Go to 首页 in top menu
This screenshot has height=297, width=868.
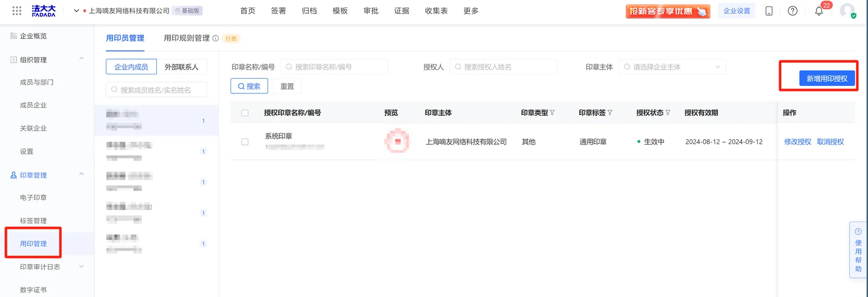click(x=248, y=11)
